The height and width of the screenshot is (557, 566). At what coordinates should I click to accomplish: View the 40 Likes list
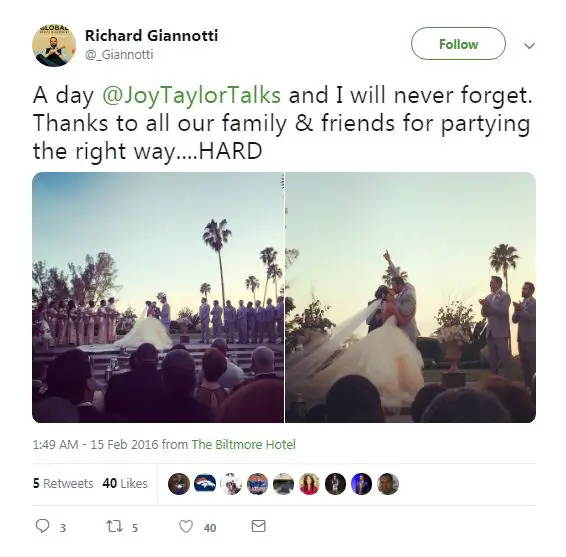(x=125, y=483)
